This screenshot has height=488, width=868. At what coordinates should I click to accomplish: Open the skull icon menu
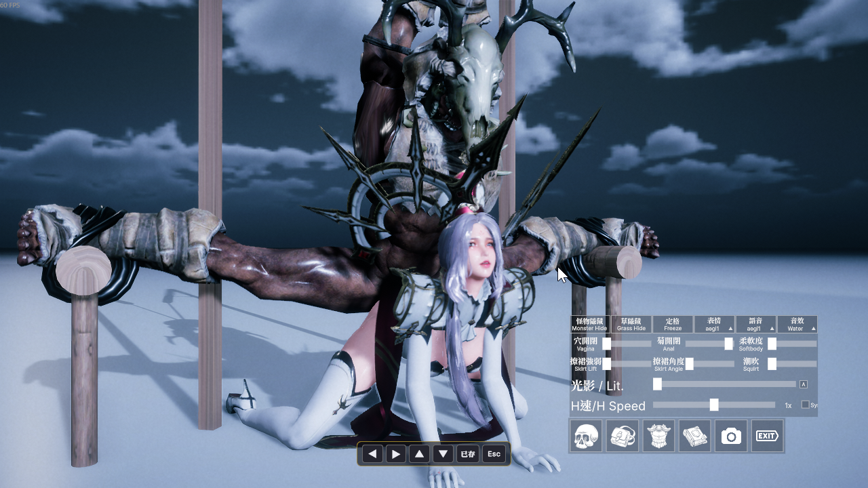point(585,436)
